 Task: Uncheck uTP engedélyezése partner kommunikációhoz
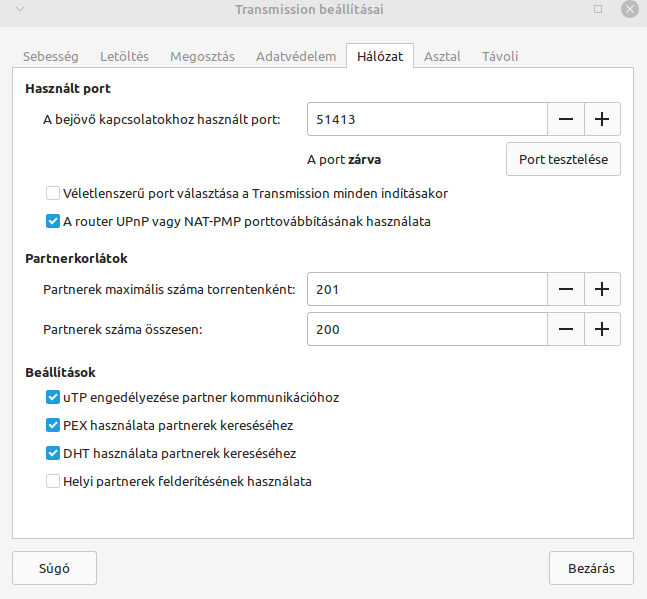coord(53,397)
